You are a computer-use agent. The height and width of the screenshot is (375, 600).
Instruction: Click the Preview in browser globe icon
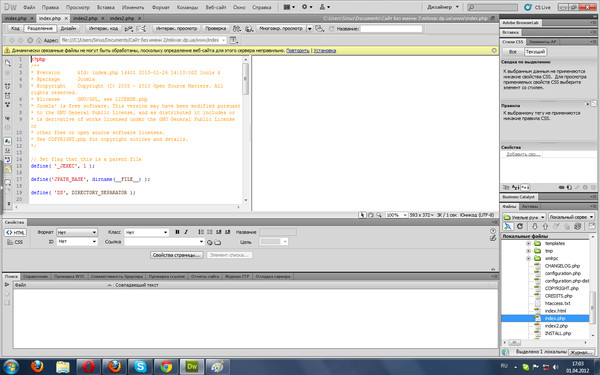[249, 29]
